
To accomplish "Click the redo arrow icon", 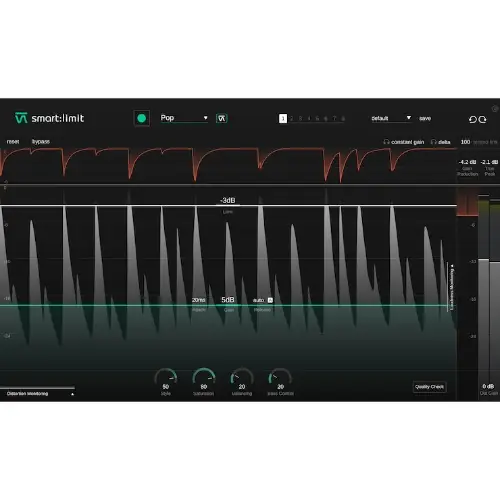I will click(482, 119).
